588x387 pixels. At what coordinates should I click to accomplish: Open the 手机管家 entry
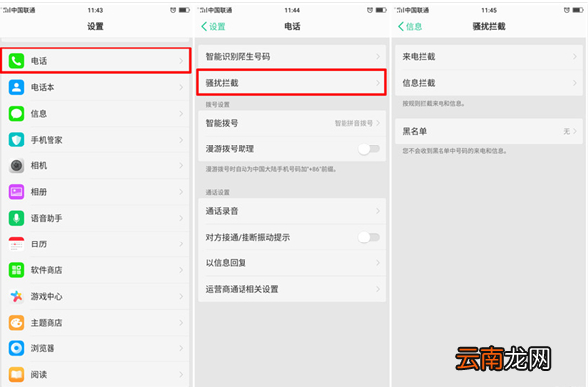click(95, 140)
